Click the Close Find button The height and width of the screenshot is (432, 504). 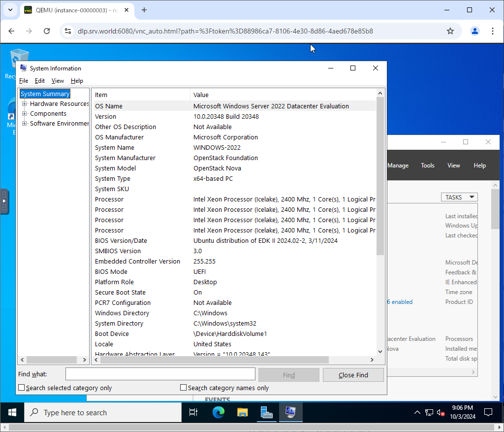click(353, 375)
